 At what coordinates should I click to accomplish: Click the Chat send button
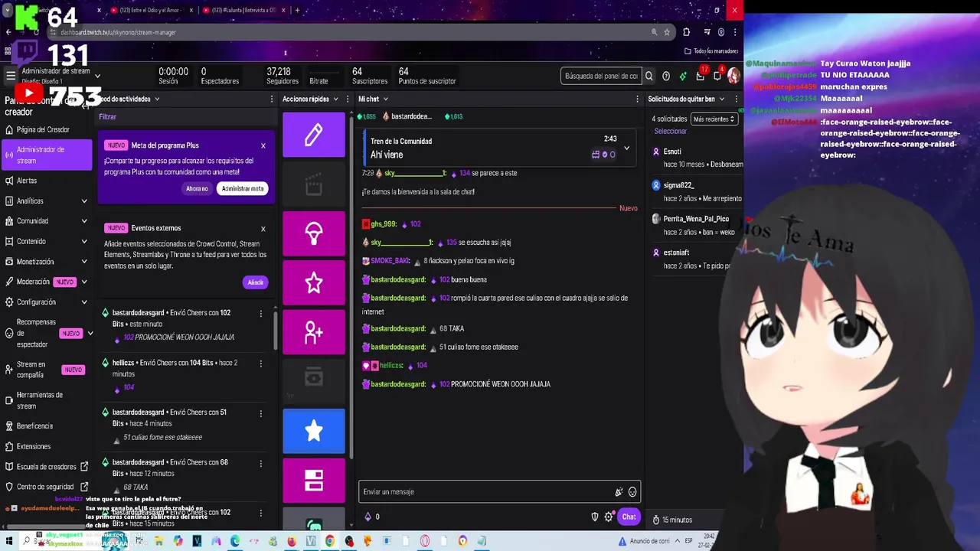click(x=629, y=517)
